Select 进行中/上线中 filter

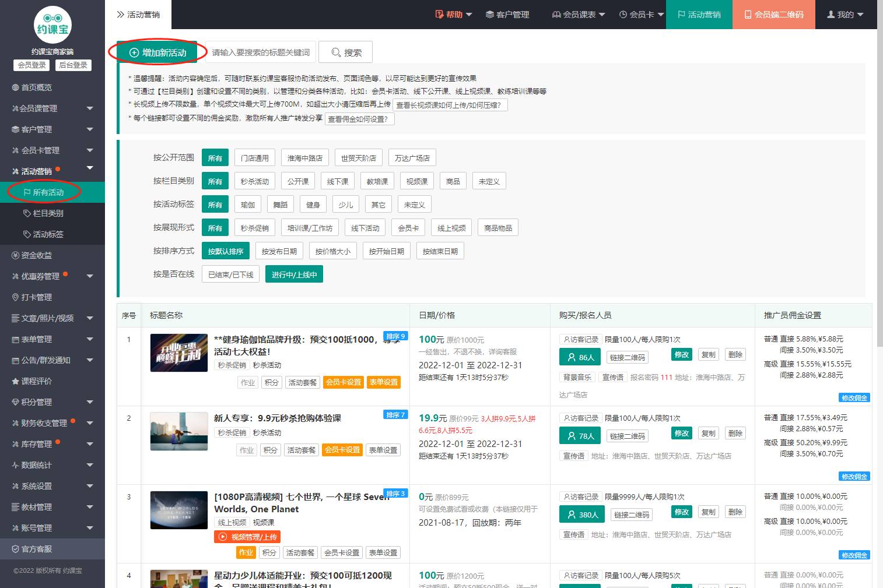coord(295,274)
